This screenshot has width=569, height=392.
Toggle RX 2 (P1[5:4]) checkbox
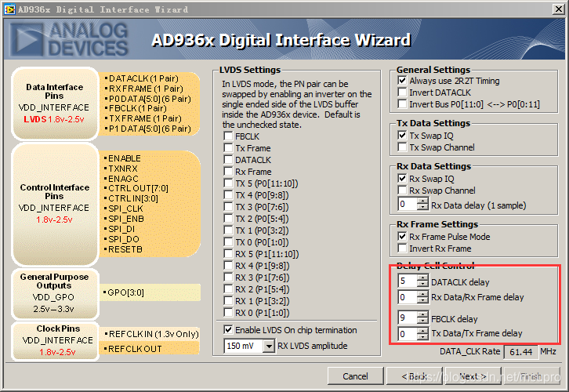click(228, 289)
